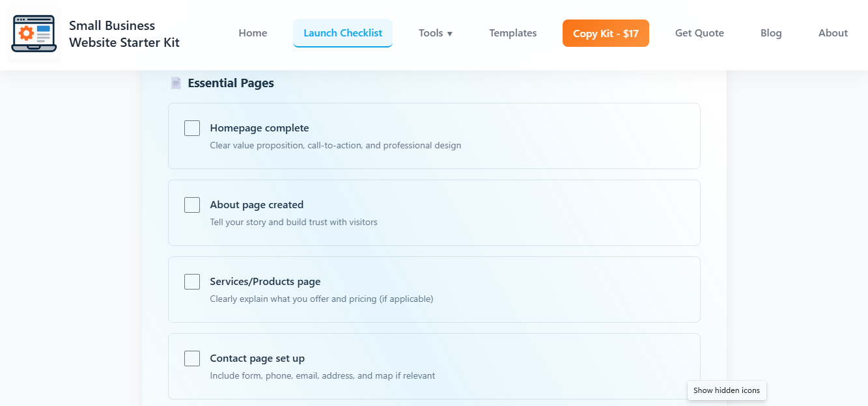Image resolution: width=868 pixels, height=406 pixels.
Task: Click the Small Business Website Starter Kit title
Action: [x=124, y=33]
